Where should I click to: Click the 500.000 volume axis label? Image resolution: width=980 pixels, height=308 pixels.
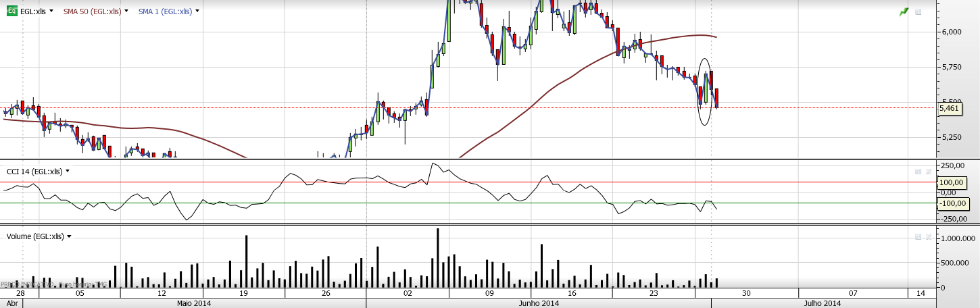[956, 263]
